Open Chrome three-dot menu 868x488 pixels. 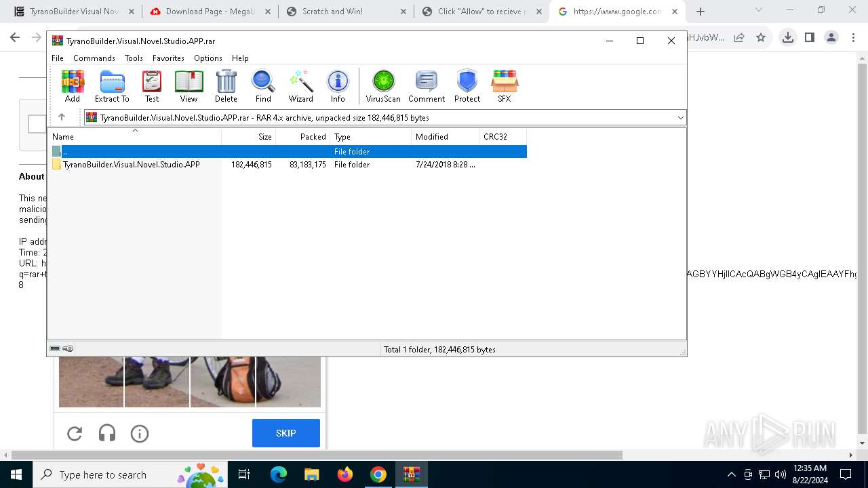[853, 37]
